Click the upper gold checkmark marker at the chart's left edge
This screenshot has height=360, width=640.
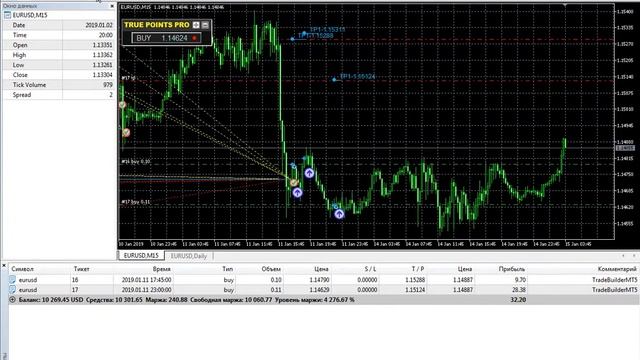tap(122, 105)
